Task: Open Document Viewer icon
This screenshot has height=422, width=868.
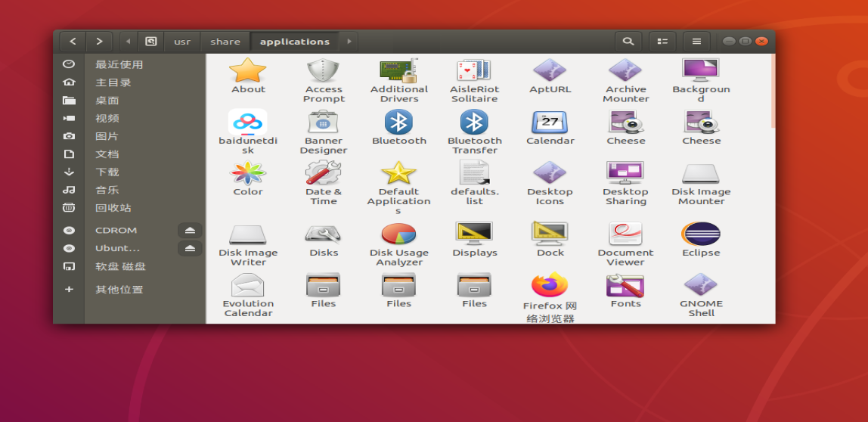Action: coord(625,234)
